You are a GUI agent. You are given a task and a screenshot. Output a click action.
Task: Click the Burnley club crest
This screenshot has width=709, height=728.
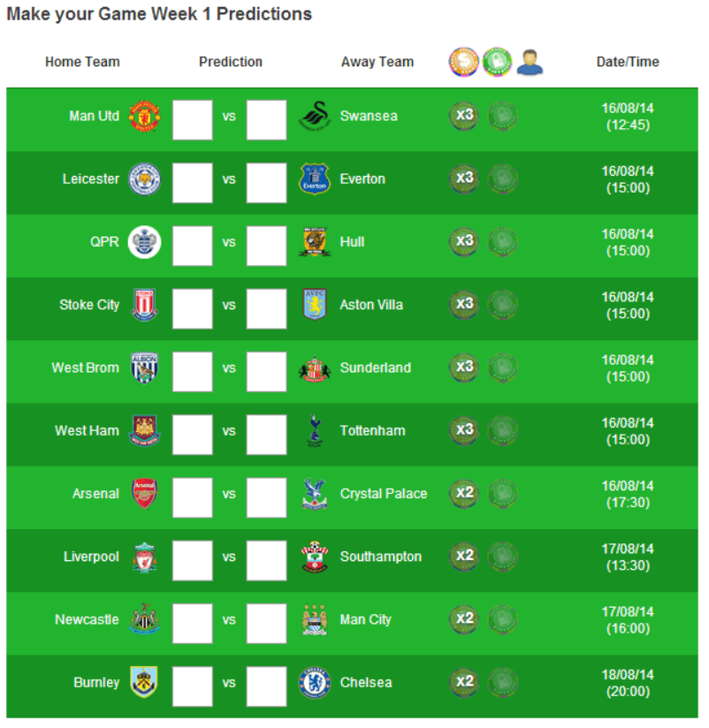[144, 683]
